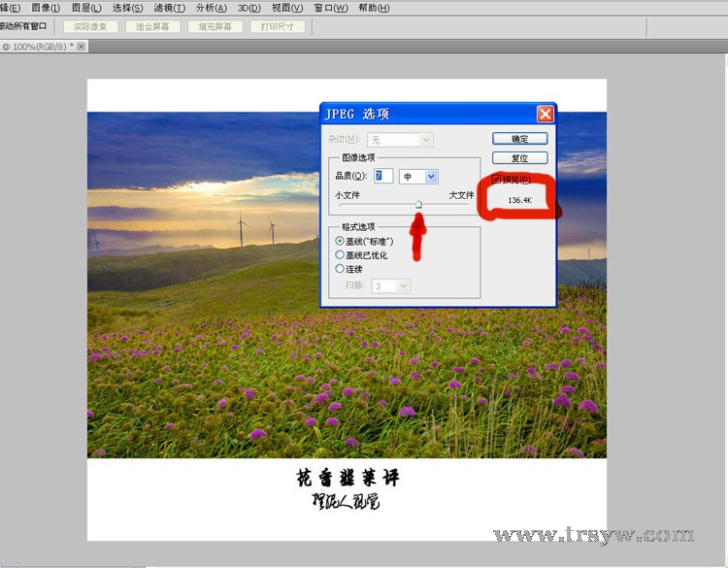Viewport: 728px width, 568px height.
Task: Close the 100%(RGB/8) document tab
Action: pyautogui.click(x=82, y=47)
